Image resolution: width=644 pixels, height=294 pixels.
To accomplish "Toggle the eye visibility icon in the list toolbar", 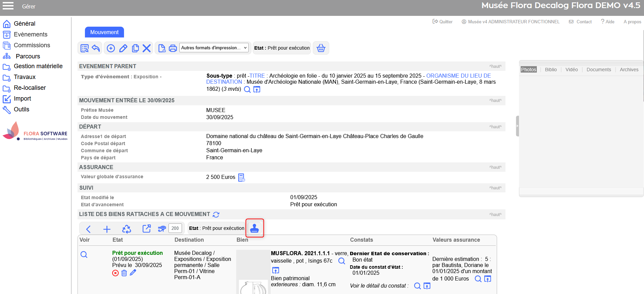I will 162,229.
